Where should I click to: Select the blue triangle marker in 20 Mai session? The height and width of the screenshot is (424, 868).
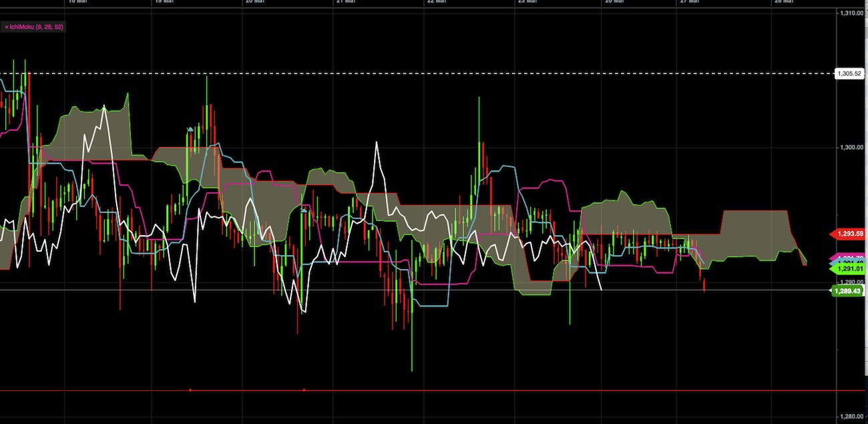304,210
